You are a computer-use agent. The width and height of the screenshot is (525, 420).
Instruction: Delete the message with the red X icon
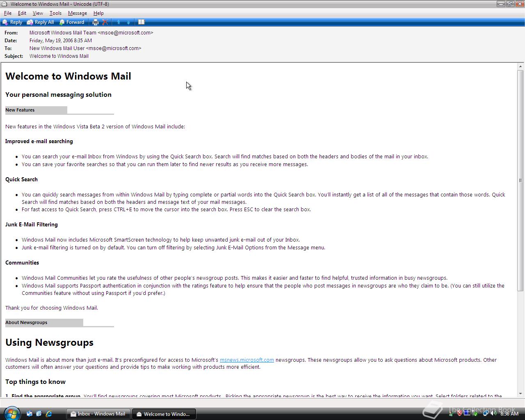(105, 22)
